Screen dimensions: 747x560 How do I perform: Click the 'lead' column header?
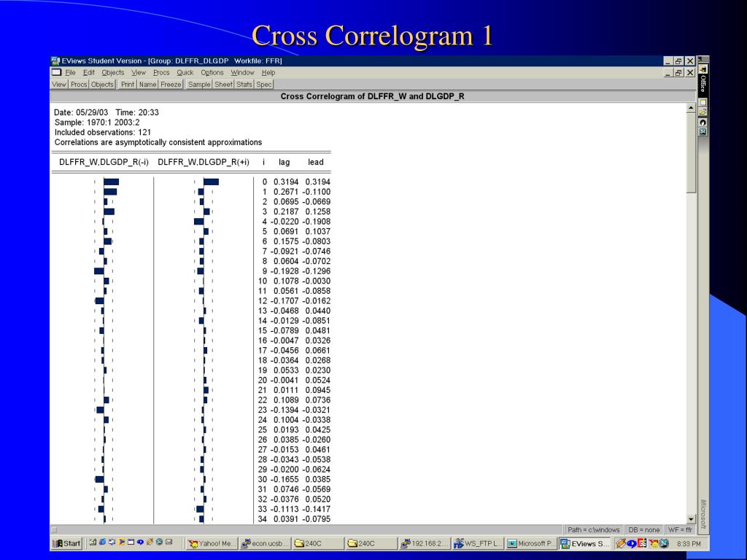315,162
